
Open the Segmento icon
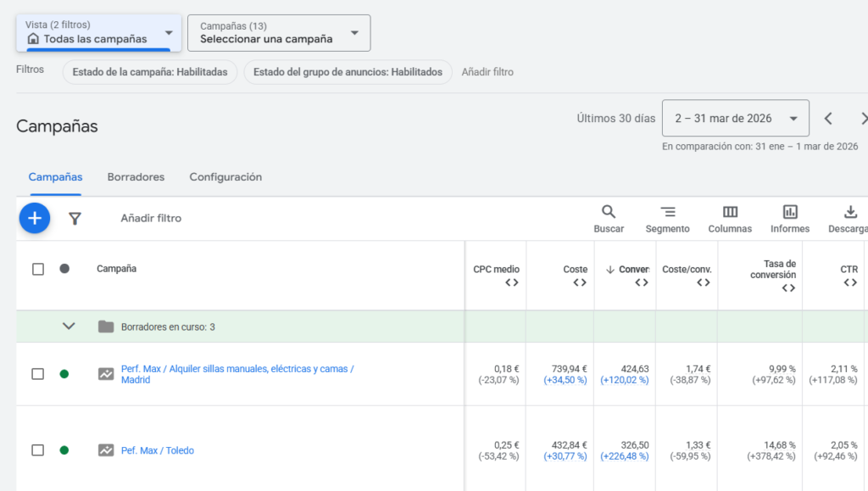click(x=667, y=212)
